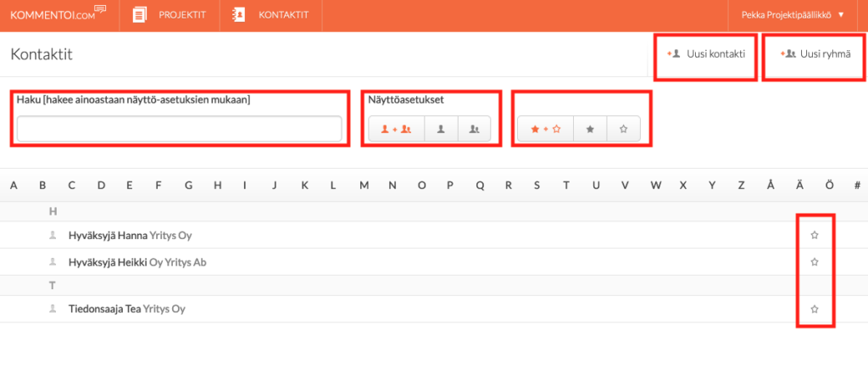Jump to letter A in alphabet index
Screen dimensions: 868x391
[14, 186]
